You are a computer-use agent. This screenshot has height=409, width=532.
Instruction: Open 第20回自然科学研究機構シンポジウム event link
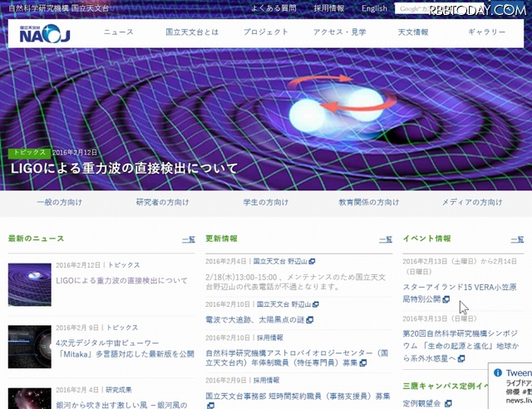[461, 346]
